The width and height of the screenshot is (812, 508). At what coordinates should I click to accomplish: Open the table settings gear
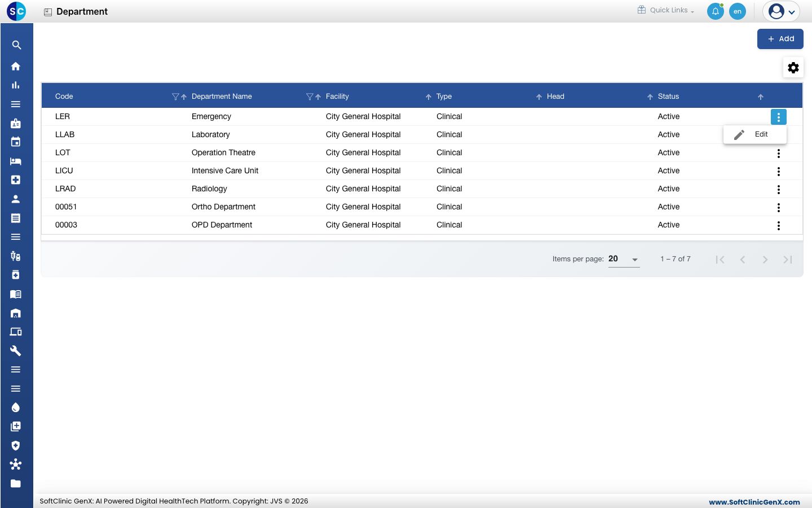[x=793, y=68]
